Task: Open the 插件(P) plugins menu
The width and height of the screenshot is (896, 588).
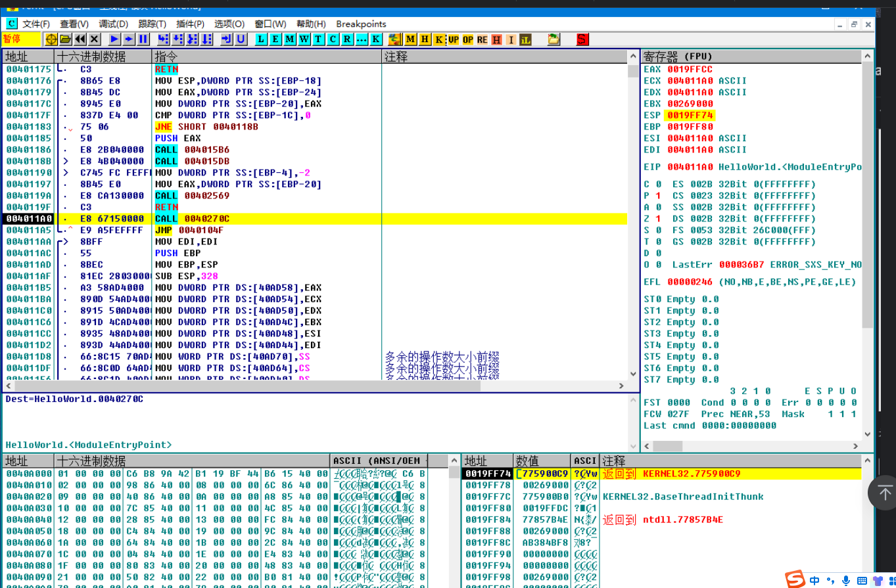Action: click(x=191, y=24)
